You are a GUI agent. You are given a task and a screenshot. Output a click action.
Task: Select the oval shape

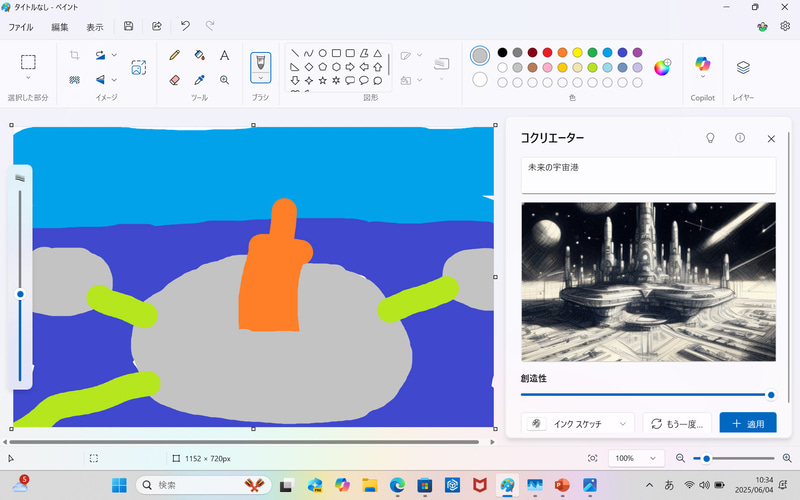(322, 53)
